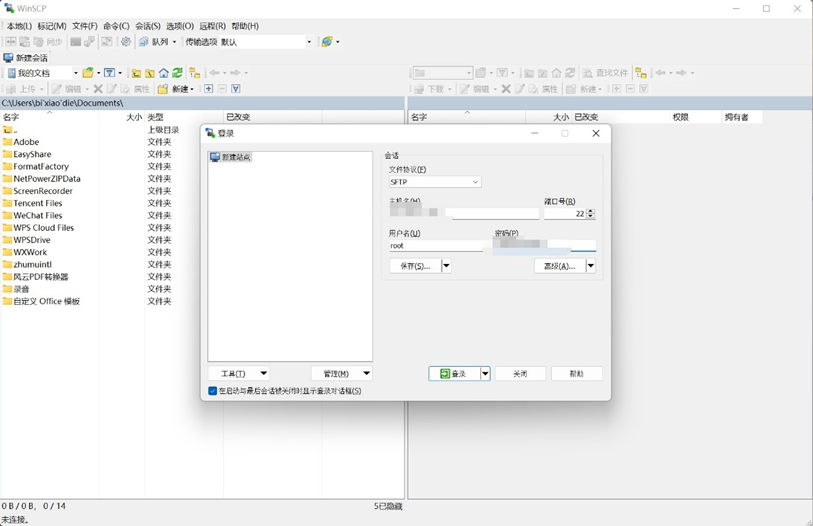Click the globe update icon in top toolbar
Viewport: 813px width, 526px height.
(x=326, y=41)
